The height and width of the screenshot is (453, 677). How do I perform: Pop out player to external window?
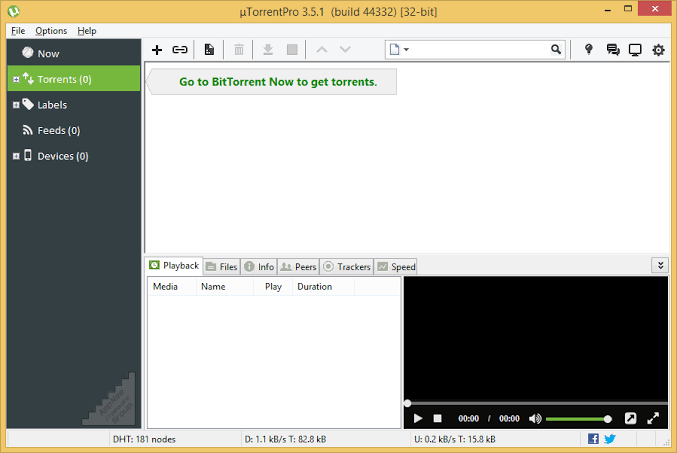(630, 418)
